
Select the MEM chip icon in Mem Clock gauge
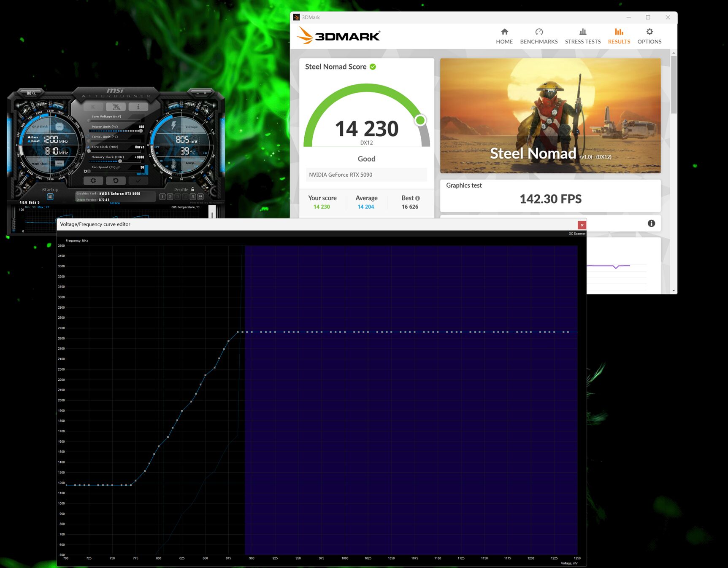(59, 163)
